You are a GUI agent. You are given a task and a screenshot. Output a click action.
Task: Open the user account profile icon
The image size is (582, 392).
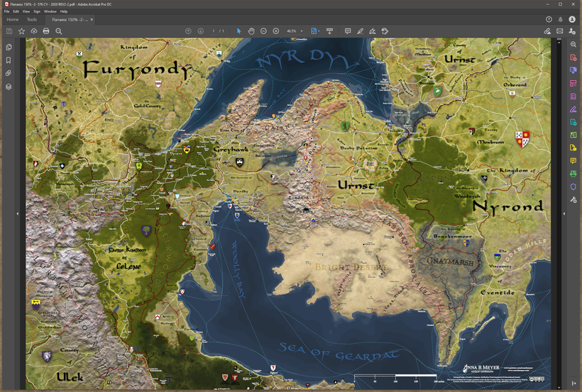click(572, 20)
